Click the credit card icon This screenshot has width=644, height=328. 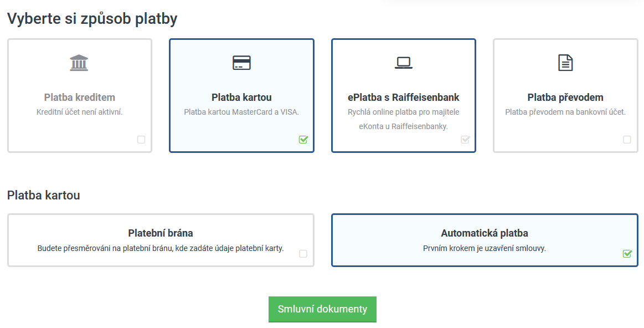pos(241,63)
